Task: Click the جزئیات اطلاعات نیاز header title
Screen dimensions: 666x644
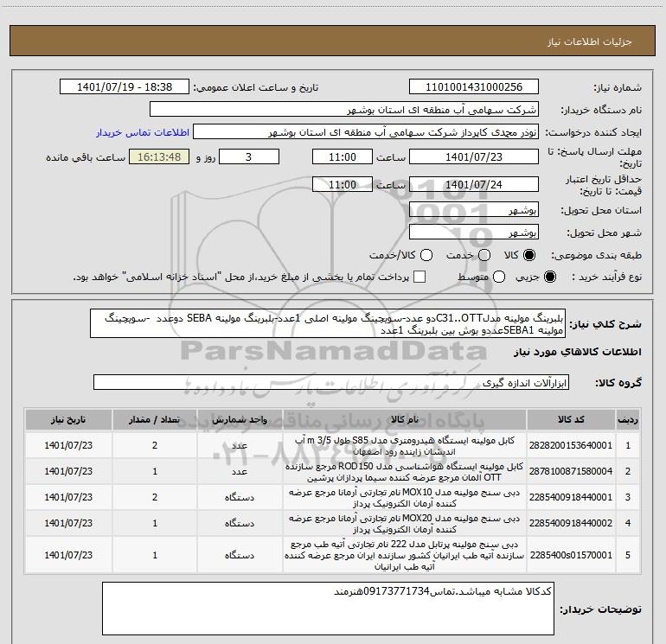Action: coord(590,41)
